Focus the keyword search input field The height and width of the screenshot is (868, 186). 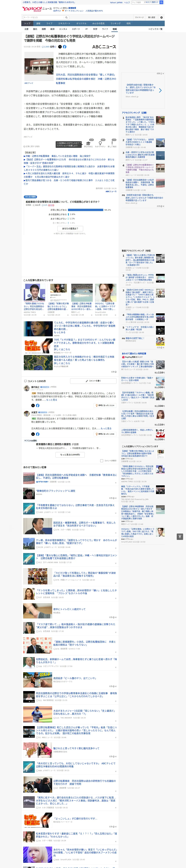point(44,17)
